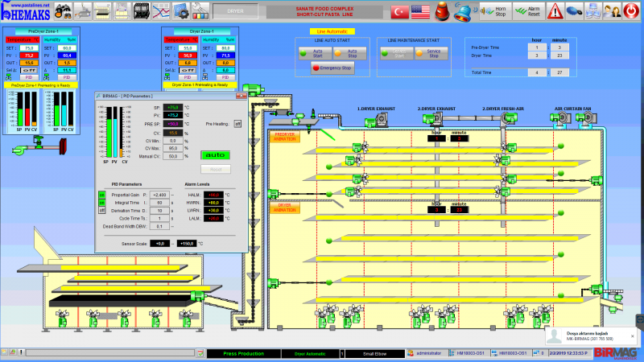This screenshot has height=362, width=644.
Task: Click the red power shutdown icon
Action: point(631,11)
